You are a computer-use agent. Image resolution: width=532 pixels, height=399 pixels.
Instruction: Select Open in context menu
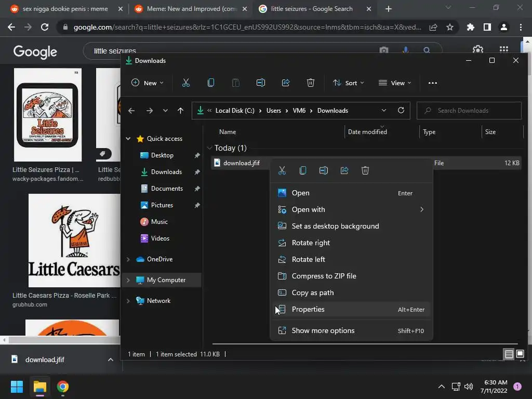point(351,193)
